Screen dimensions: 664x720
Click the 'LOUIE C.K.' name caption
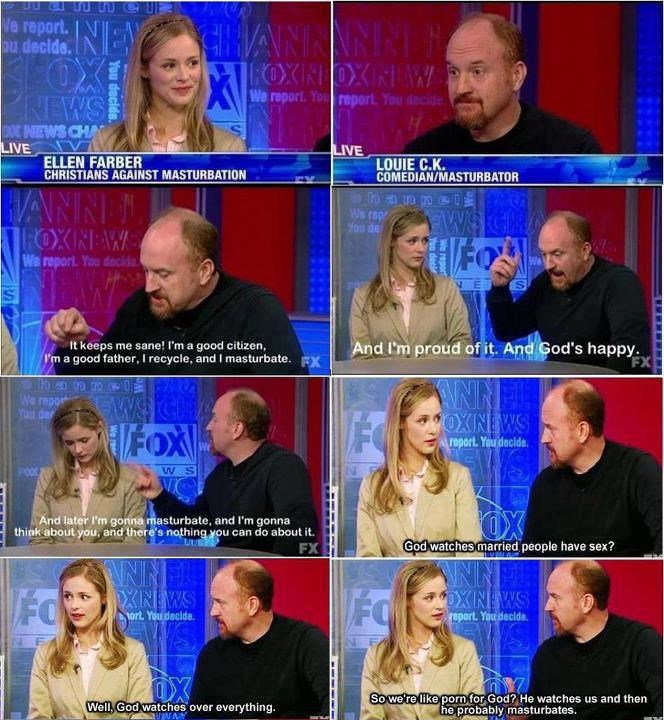pos(411,164)
